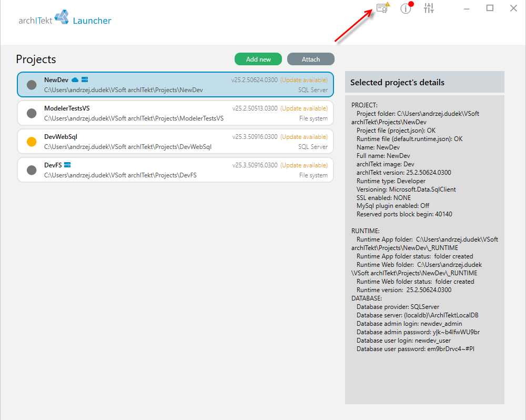Screen dimensions: 526x420
Task: Click Update available link for DevFS
Action: point(304,165)
